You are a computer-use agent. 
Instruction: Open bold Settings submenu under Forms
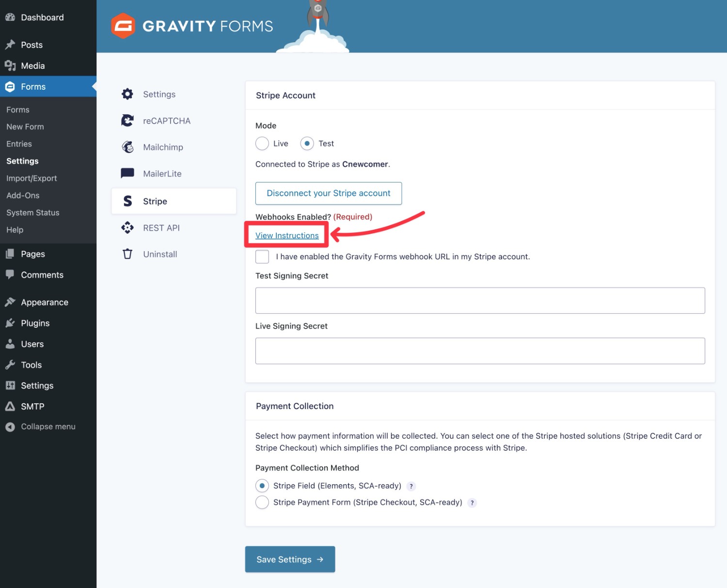[22, 161]
